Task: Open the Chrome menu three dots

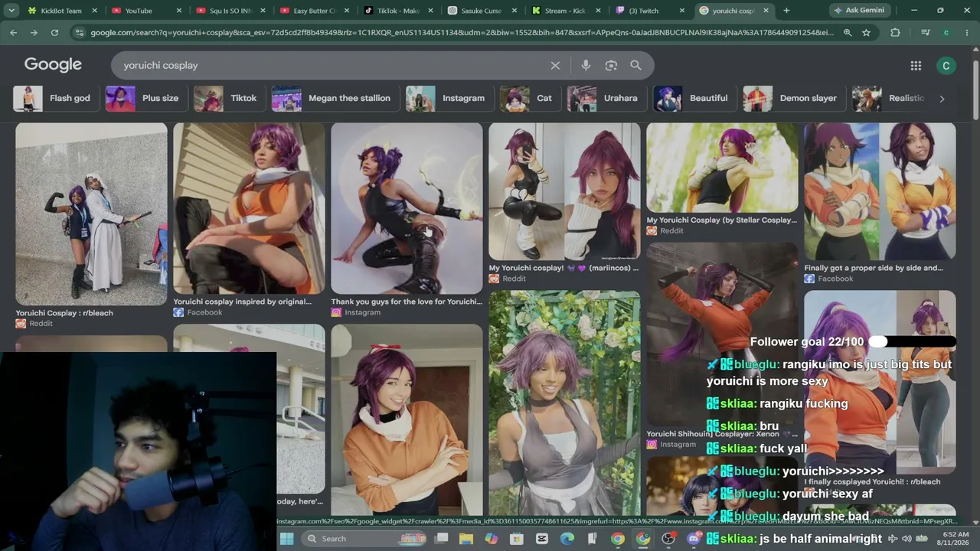Action: click(968, 33)
